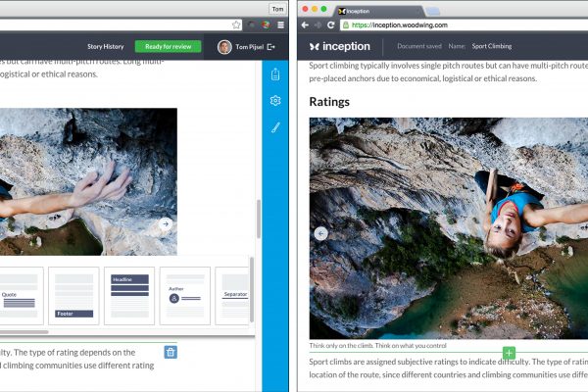Click the inception.woodwing.com address bar
Screen dimensions: 588x392
point(464,25)
